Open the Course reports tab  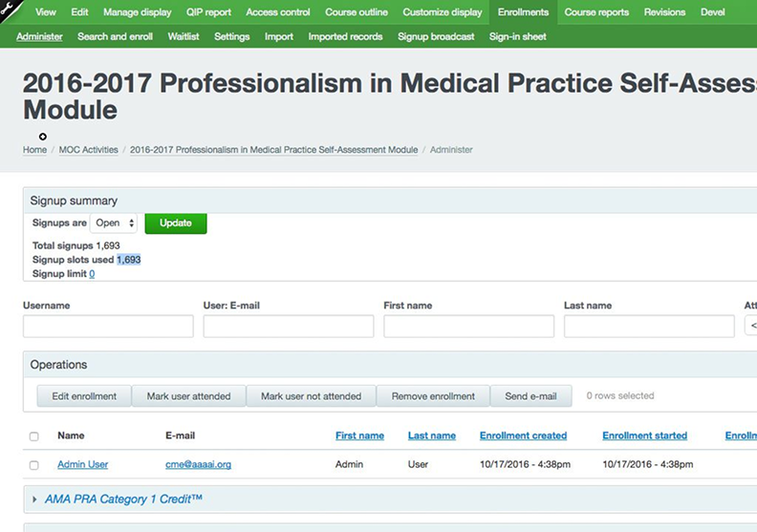(x=596, y=12)
